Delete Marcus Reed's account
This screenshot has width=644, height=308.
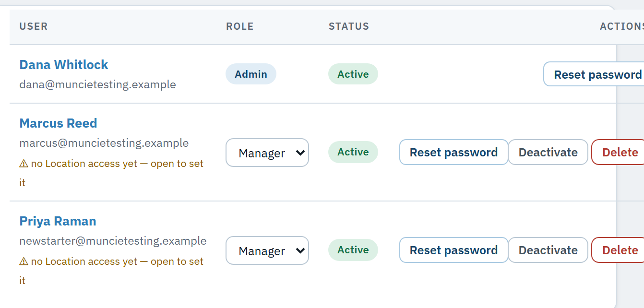tap(618, 152)
